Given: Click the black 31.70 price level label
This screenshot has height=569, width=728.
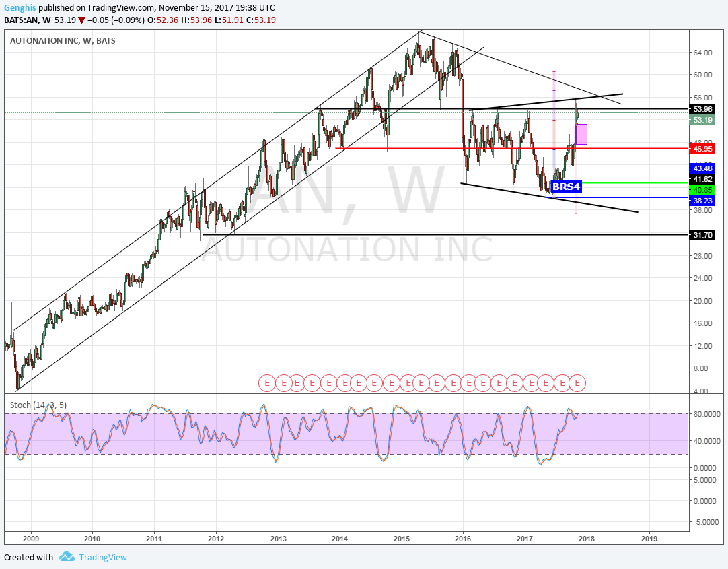Looking at the screenshot, I should pos(702,235).
